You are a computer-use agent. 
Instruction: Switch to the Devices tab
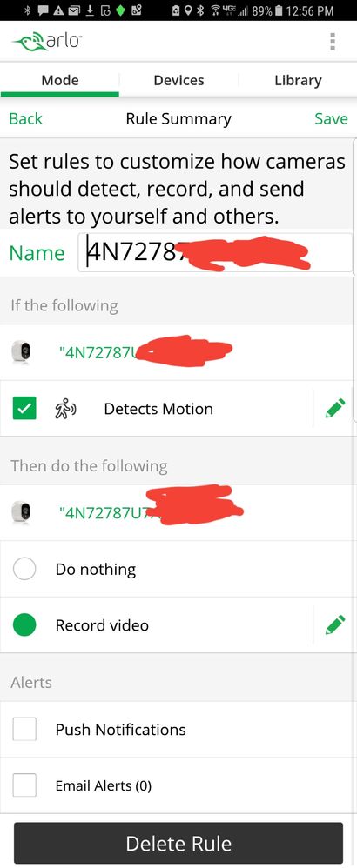[x=178, y=80]
